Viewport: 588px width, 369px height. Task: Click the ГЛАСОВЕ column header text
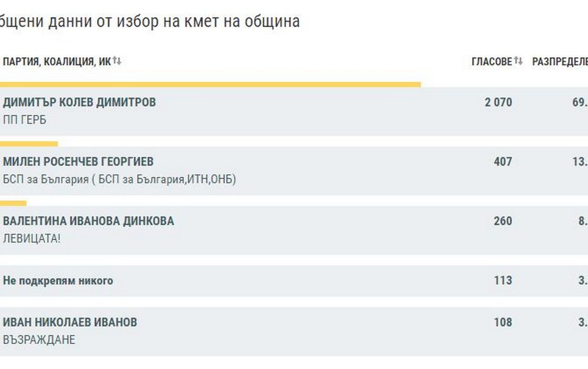[x=492, y=62]
